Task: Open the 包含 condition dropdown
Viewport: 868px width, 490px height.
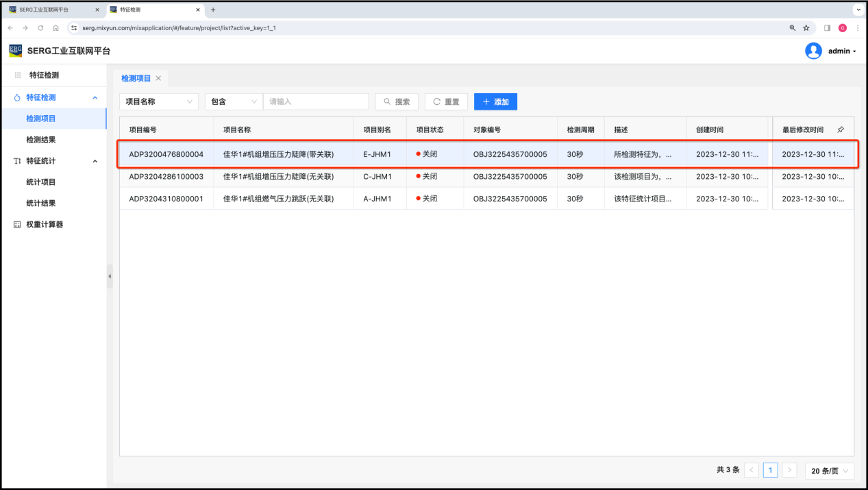Action: point(233,101)
